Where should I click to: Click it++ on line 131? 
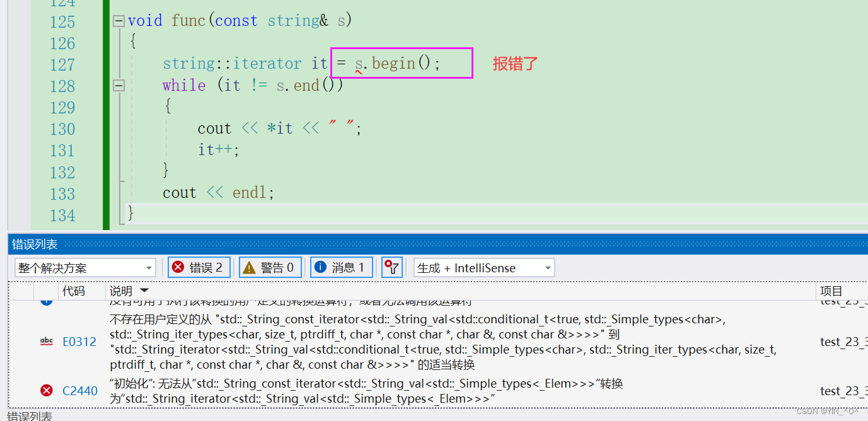(216, 150)
